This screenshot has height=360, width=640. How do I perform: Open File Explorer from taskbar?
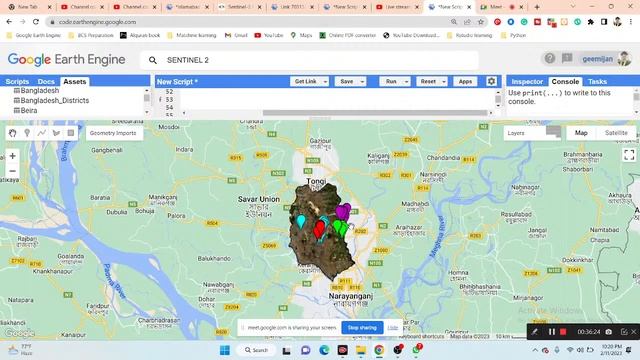tap(361, 350)
